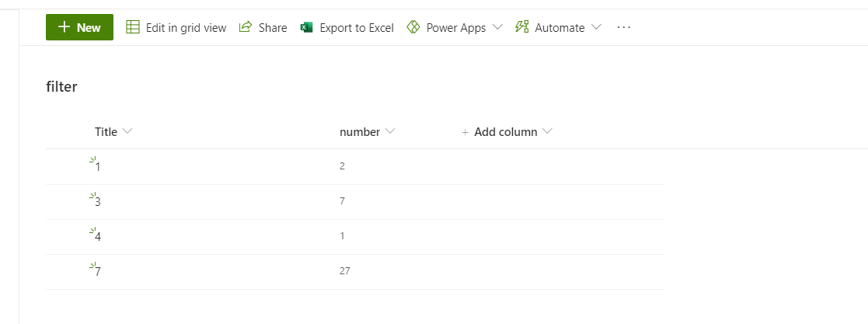The height and width of the screenshot is (324, 868).
Task: Expand the Add column chevron
Action: click(x=547, y=131)
